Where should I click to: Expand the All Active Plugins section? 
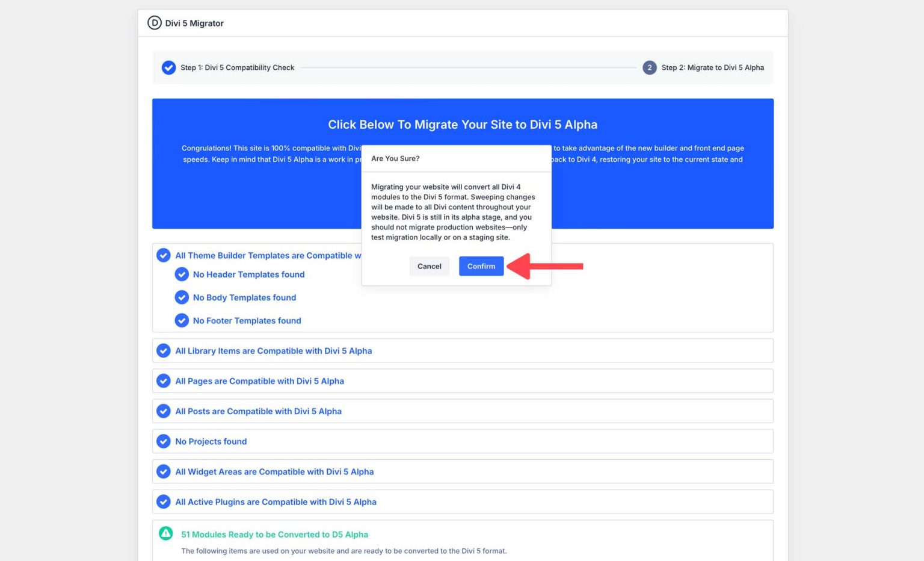(276, 501)
